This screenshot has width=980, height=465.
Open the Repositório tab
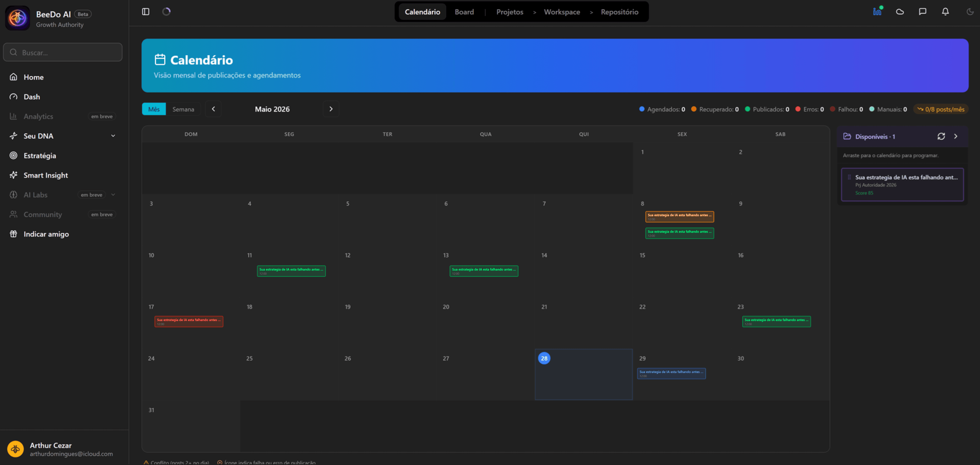[619, 12]
